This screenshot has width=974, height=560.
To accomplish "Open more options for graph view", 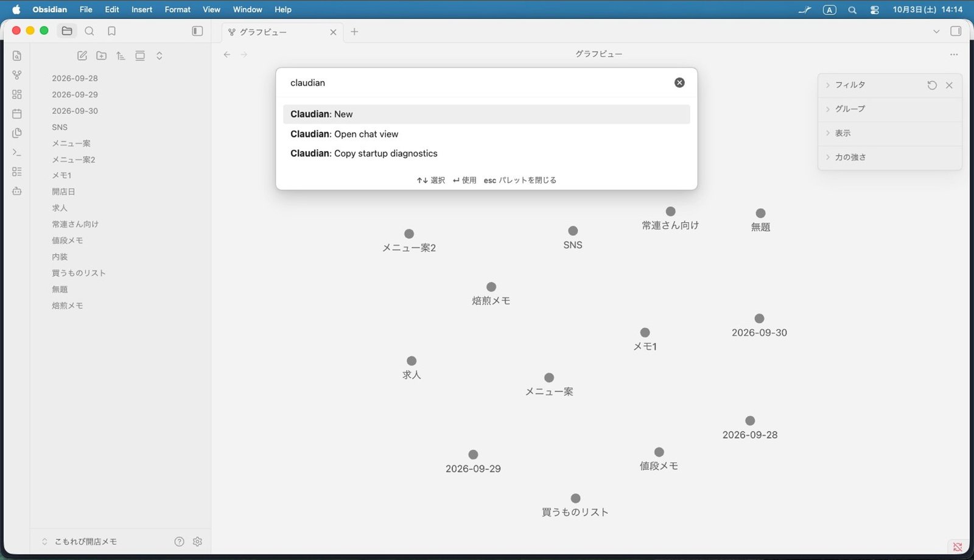I will tap(954, 54).
